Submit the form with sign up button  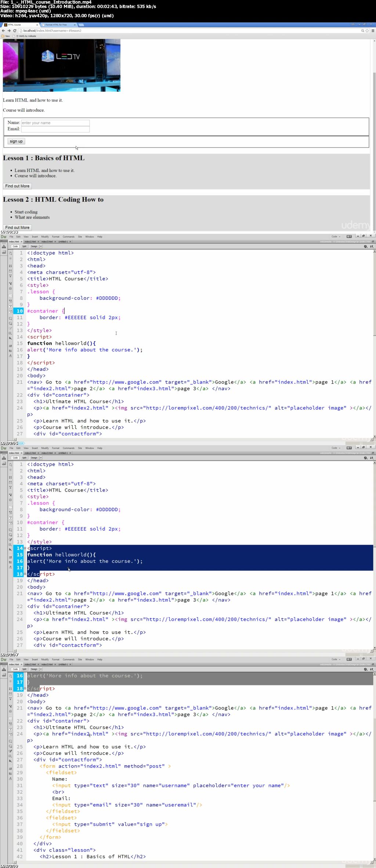tap(16, 141)
